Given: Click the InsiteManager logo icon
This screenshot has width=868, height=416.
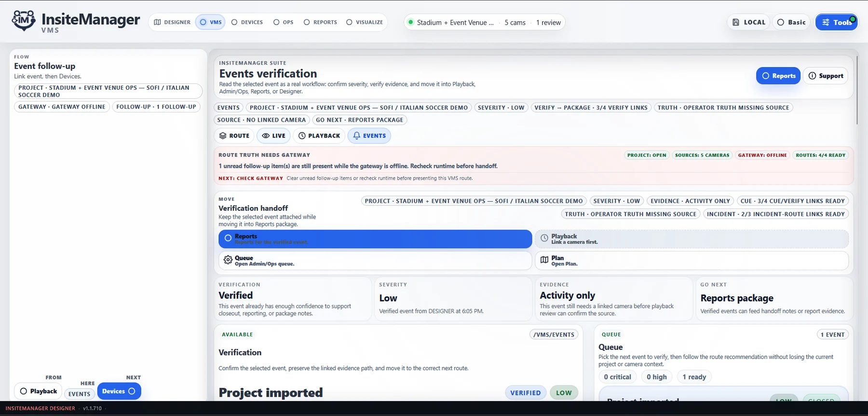Looking at the screenshot, I should coord(24,21).
